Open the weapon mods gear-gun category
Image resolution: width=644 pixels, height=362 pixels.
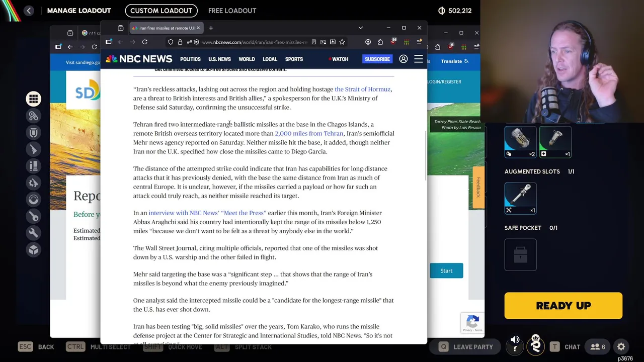[33, 183]
